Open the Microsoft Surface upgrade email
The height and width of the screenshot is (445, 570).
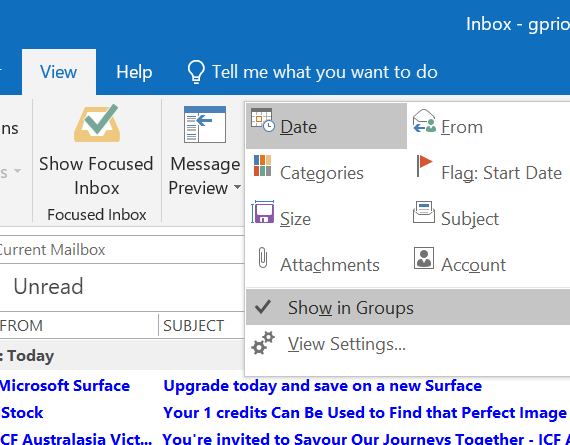[x=285, y=386]
